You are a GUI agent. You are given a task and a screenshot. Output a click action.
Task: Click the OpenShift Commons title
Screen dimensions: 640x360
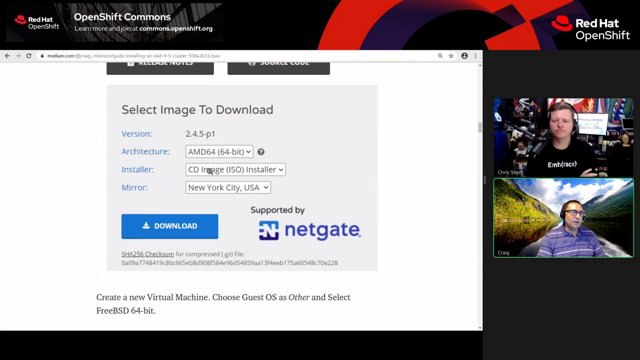tap(122, 17)
